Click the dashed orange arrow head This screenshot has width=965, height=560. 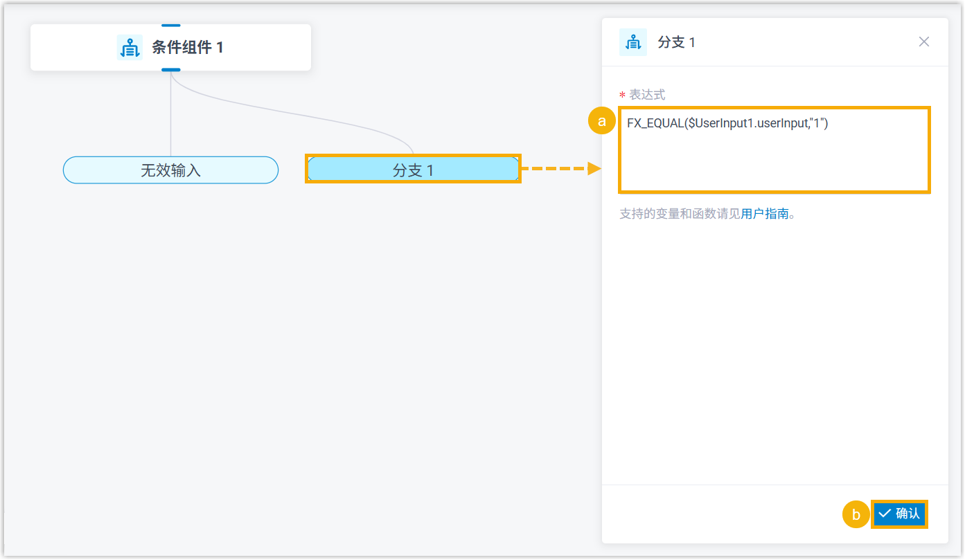(594, 168)
